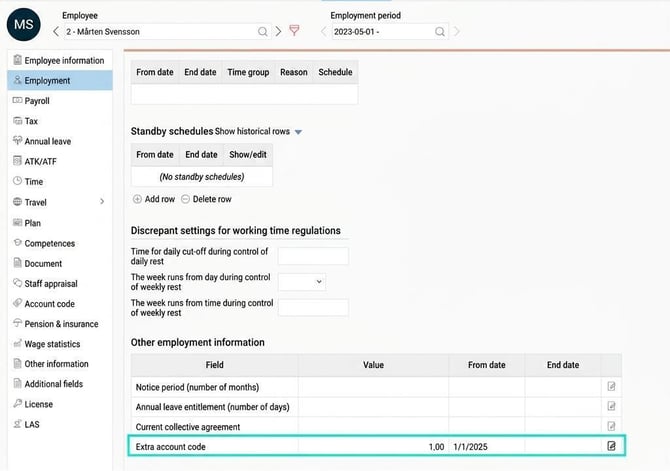The height and width of the screenshot is (471, 670).
Task: Click the Extra account code field cell
Action: [215, 447]
